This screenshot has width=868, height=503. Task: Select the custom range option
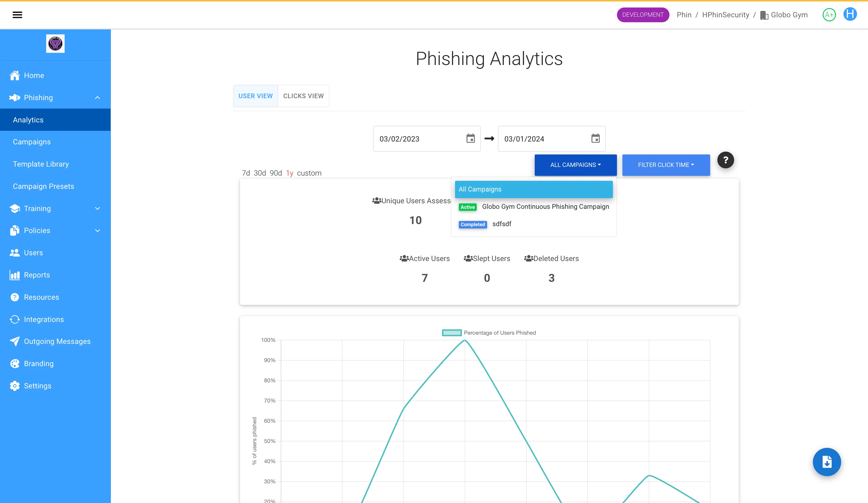click(x=309, y=173)
